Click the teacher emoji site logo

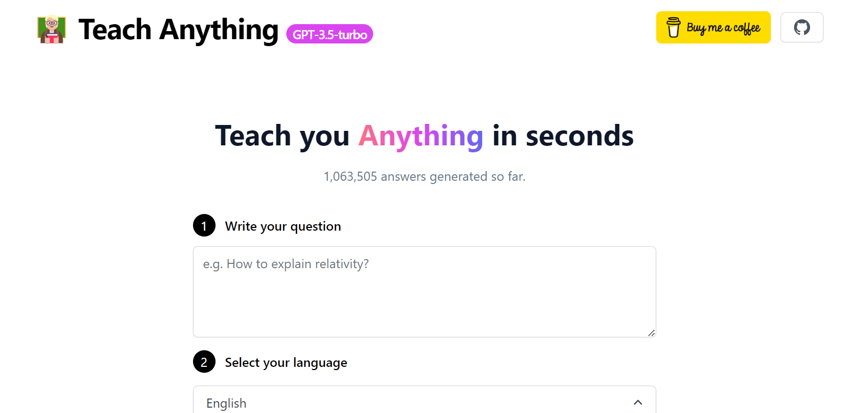pyautogui.click(x=51, y=29)
